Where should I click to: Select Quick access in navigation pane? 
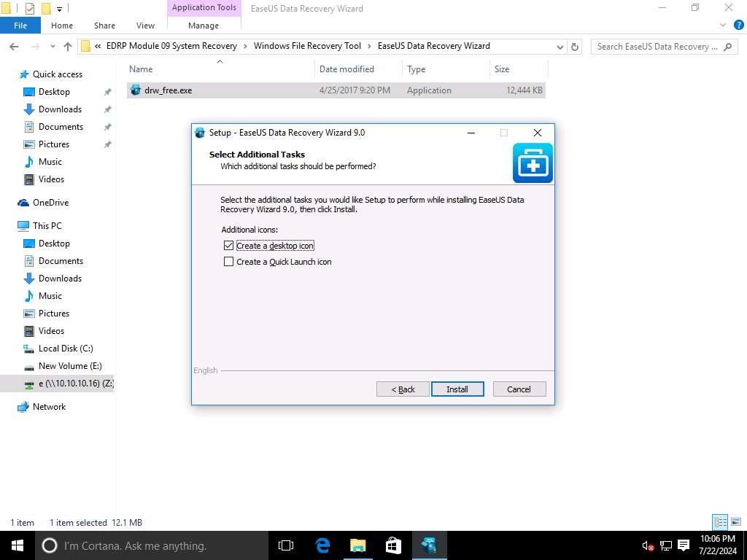(x=57, y=74)
